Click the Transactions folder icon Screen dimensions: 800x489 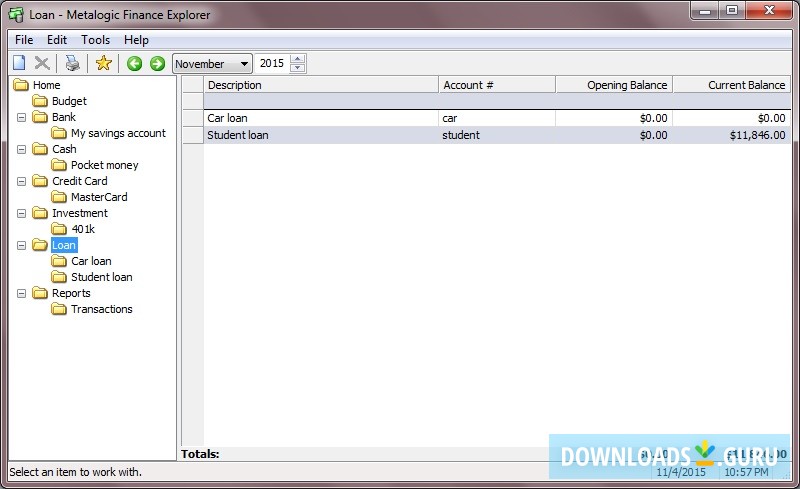pos(59,309)
